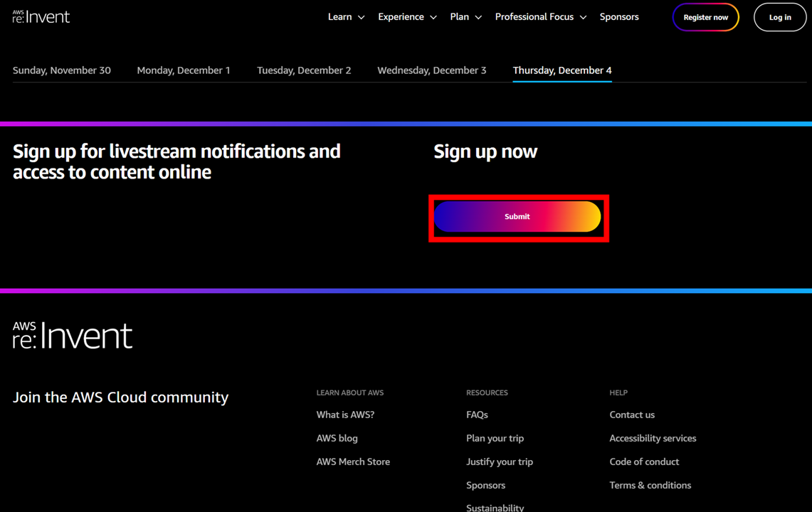Switch to the Sunday, November 30 tab
Image resolution: width=812 pixels, height=512 pixels.
(61, 70)
